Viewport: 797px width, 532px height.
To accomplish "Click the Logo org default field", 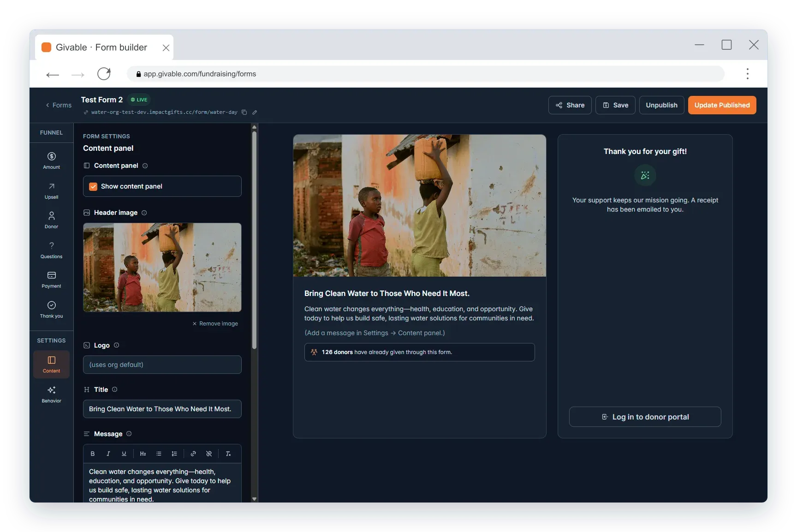I will pyautogui.click(x=162, y=365).
